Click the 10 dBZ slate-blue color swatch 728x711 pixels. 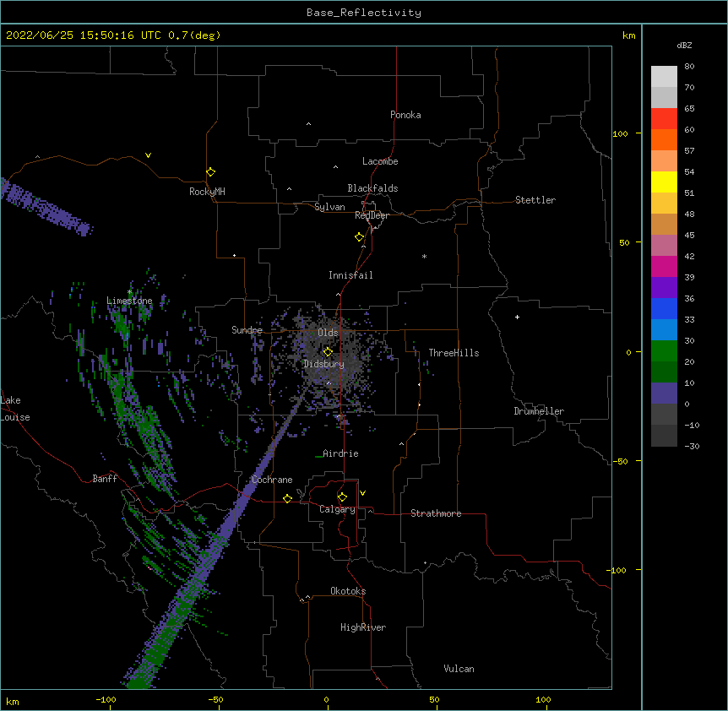(x=664, y=393)
